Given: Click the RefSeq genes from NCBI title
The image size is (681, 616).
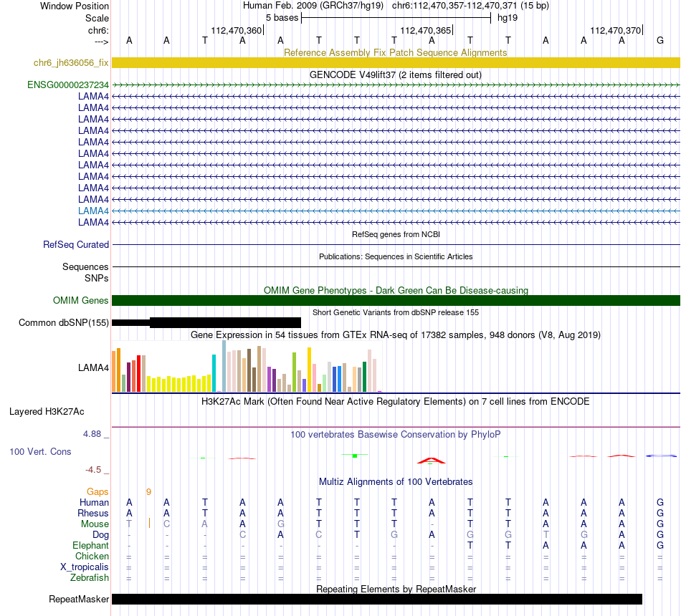Looking at the screenshot, I should tap(396, 234).
